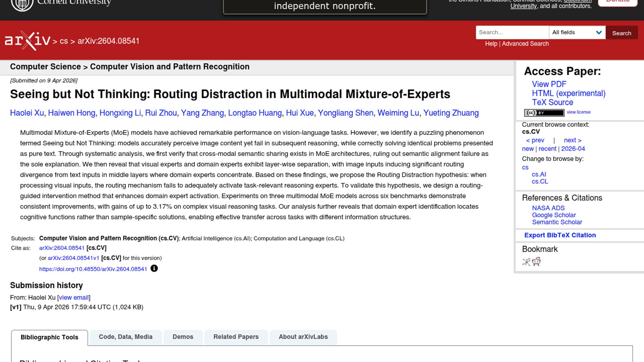The height and width of the screenshot is (362, 644).
Task: Open the Related Papers tab
Action: pos(236,337)
